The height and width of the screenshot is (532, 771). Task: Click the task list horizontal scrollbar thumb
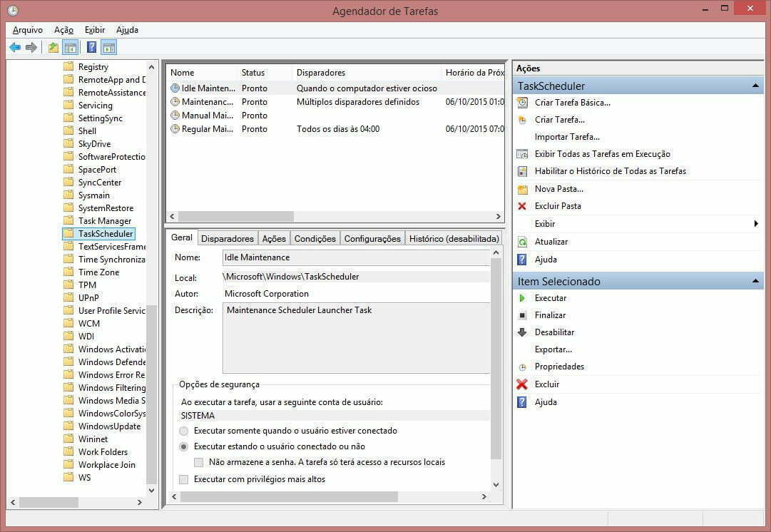236,216
